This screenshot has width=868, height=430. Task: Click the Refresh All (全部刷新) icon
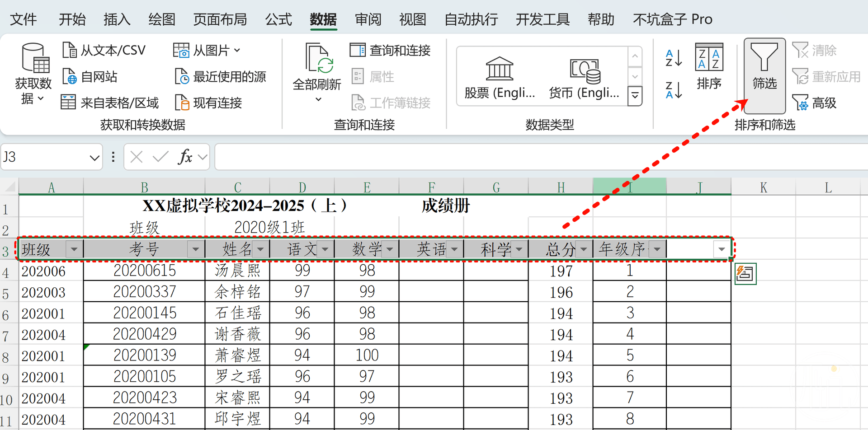pos(317,59)
